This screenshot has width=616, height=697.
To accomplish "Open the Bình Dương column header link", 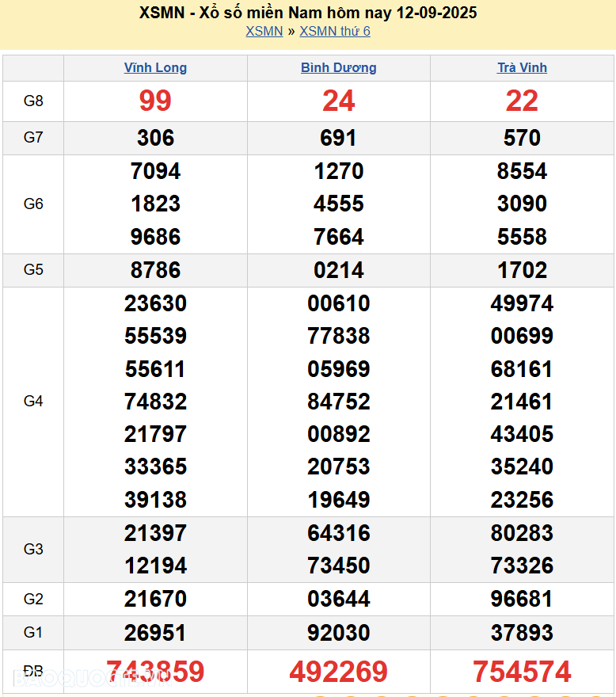I will click(x=338, y=68).
